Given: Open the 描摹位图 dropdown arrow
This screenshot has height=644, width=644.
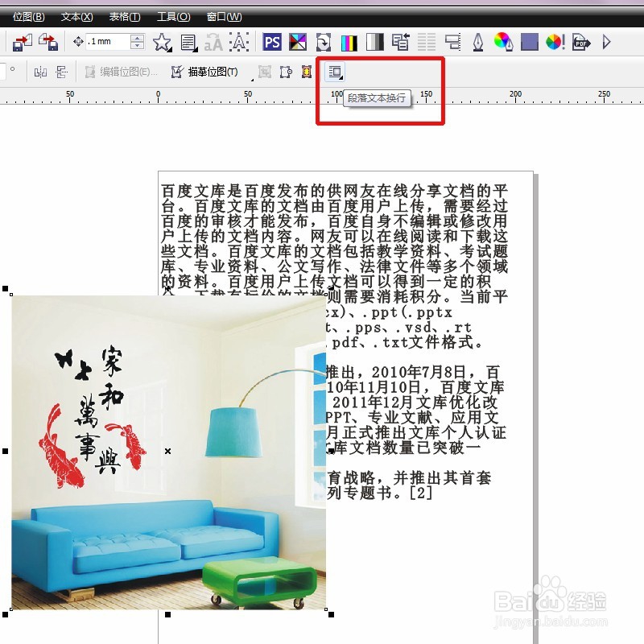Looking at the screenshot, I should pos(252,79).
